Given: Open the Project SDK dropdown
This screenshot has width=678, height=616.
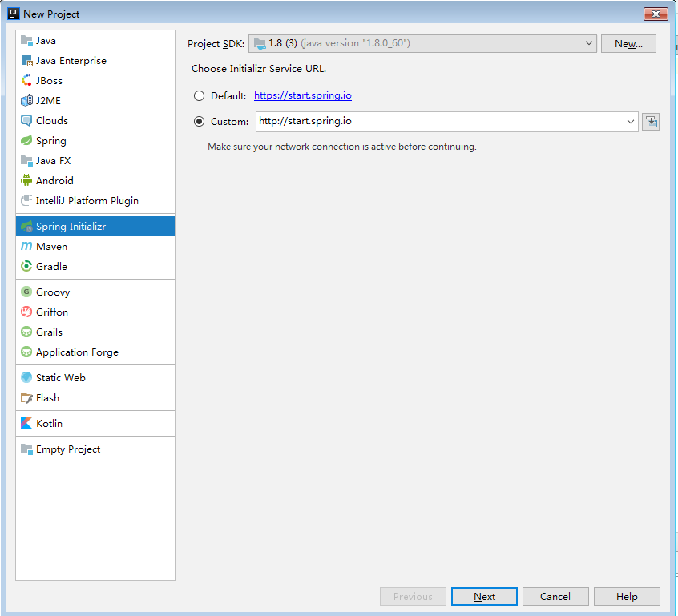Looking at the screenshot, I should pyautogui.click(x=422, y=44).
